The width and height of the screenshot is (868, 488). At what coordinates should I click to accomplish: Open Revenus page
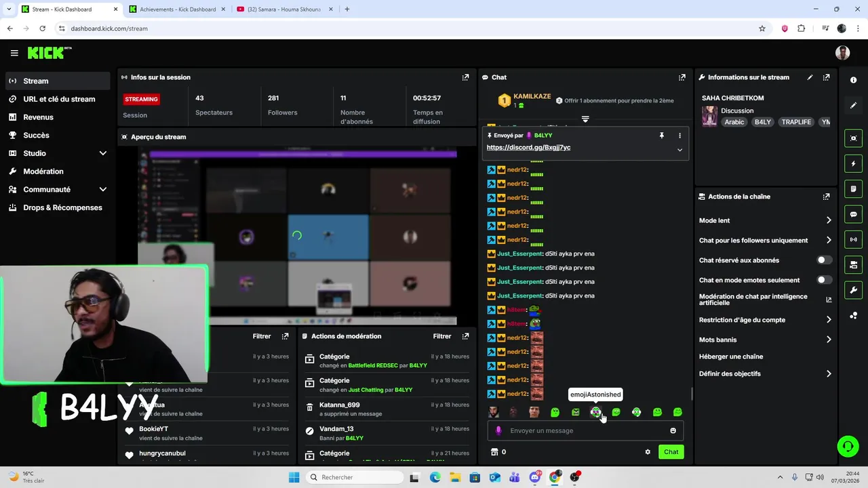pyautogui.click(x=57, y=117)
